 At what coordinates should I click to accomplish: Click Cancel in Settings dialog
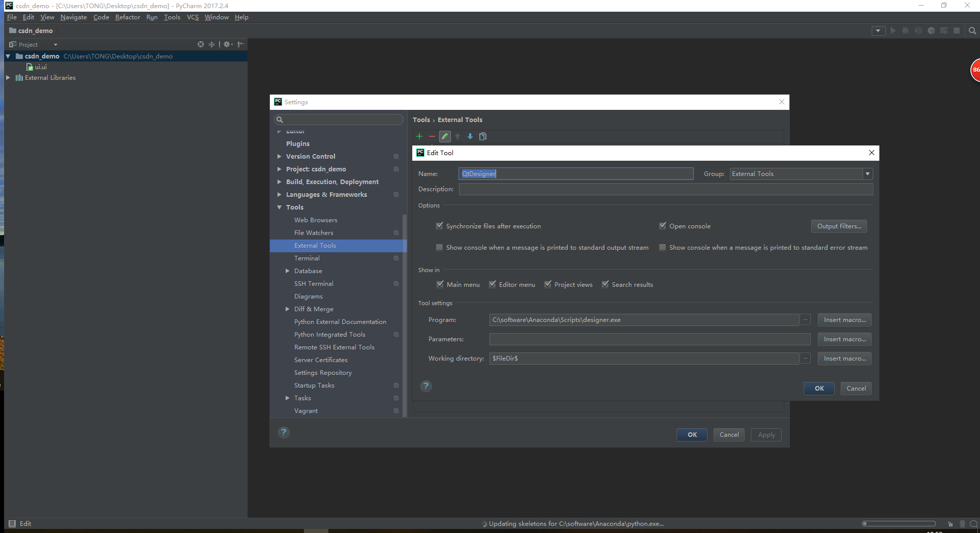[729, 435]
